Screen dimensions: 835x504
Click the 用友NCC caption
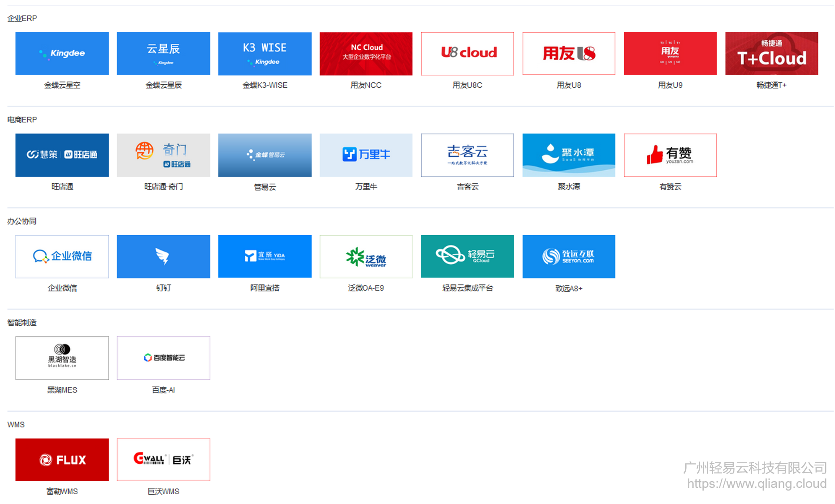click(x=366, y=85)
